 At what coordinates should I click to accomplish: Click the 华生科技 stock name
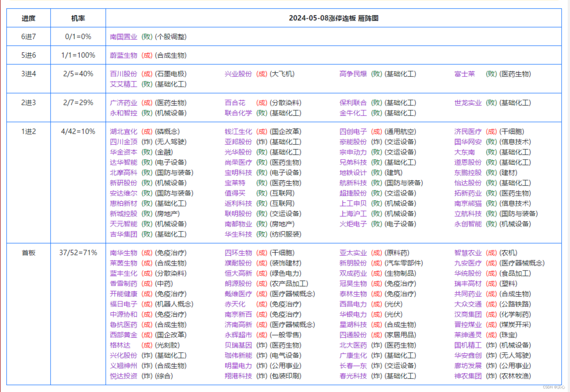tap(238, 234)
